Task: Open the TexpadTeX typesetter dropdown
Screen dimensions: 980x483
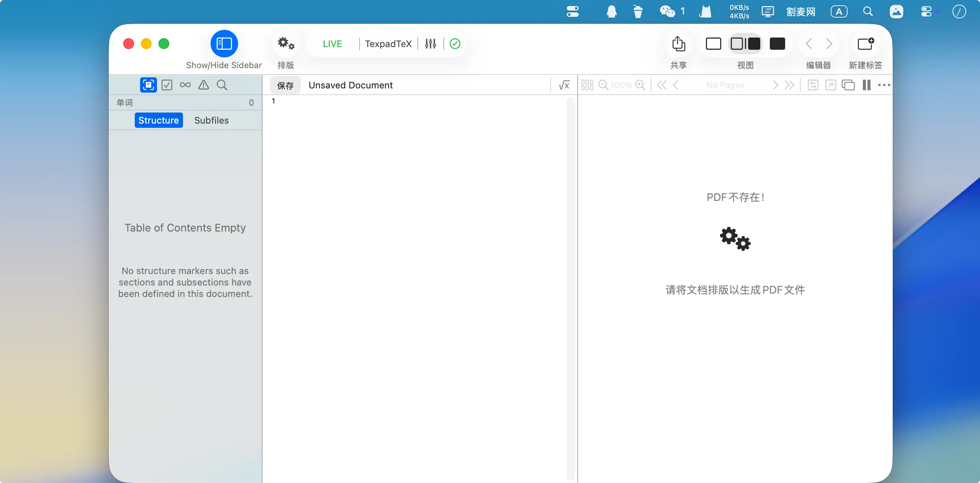Action: (x=388, y=44)
